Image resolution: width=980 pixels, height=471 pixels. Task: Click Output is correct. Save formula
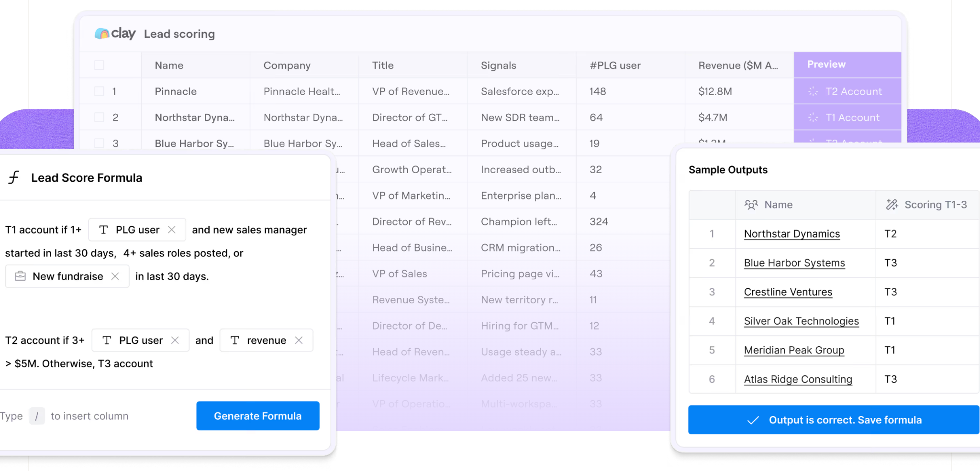click(834, 420)
